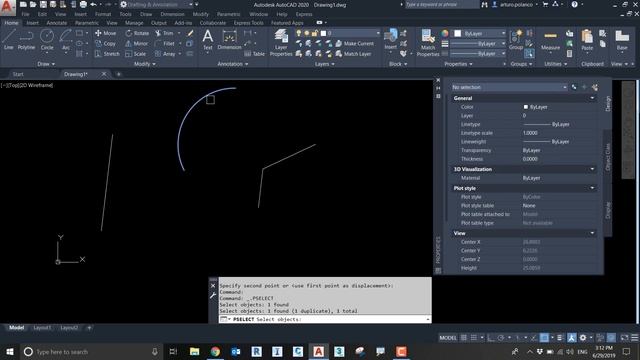Open the Express menu in menu bar
The height and width of the screenshot is (360, 640).
coord(304,14)
